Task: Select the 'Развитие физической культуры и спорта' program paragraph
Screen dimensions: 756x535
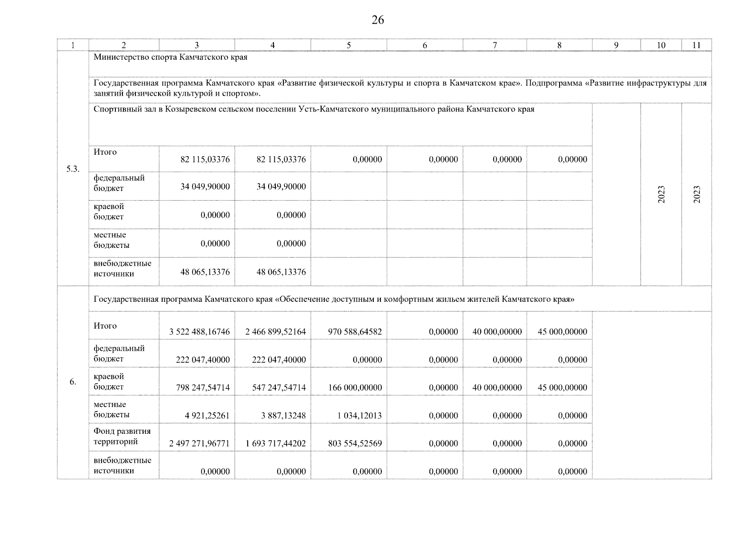Action: (x=400, y=88)
